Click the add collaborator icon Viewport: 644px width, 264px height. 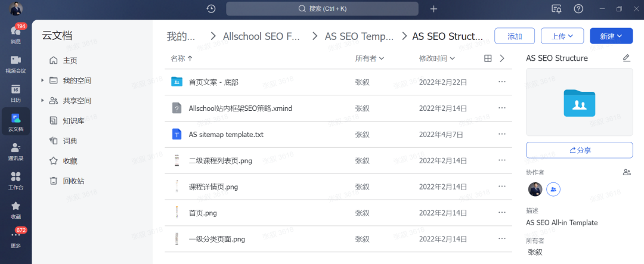coord(626,172)
